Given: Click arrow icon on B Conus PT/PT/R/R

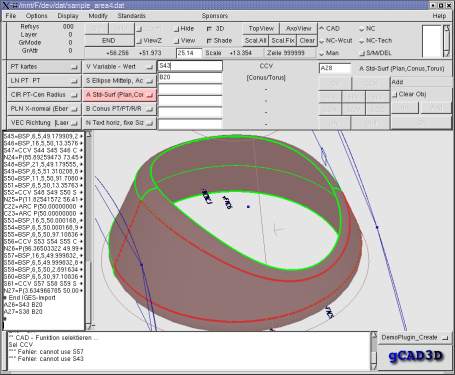Looking at the screenshot, I should coord(149,109).
